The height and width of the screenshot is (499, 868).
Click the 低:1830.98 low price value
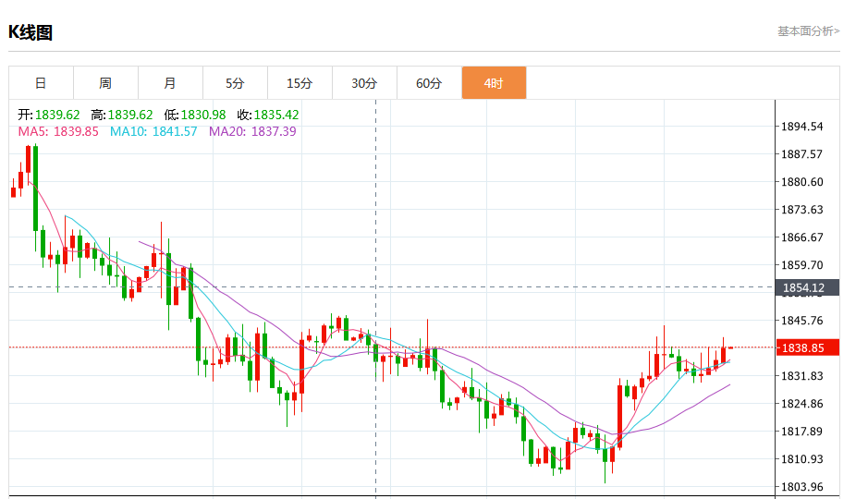[195, 116]
